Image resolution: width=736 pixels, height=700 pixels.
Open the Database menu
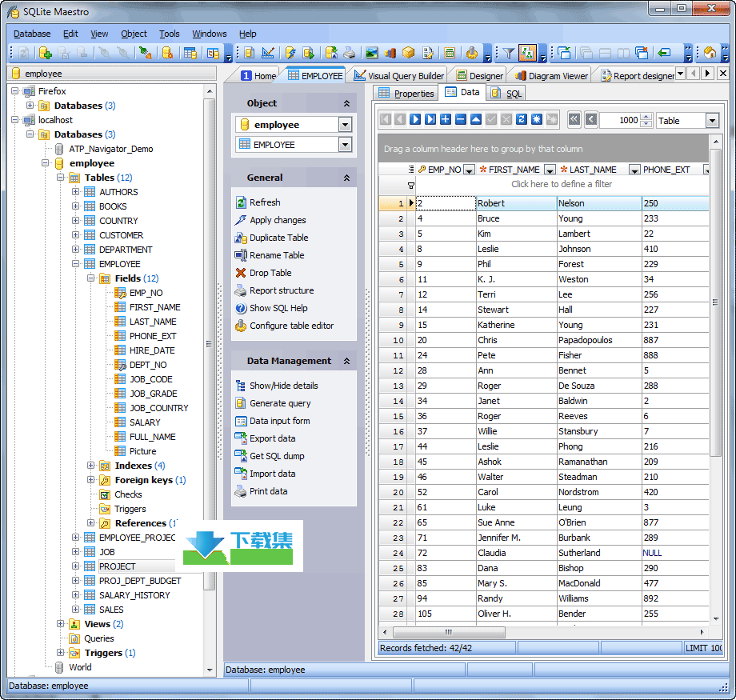(32, 34)
